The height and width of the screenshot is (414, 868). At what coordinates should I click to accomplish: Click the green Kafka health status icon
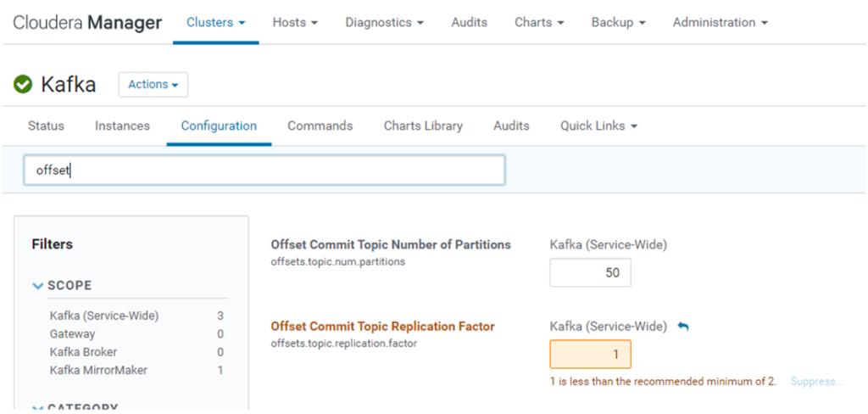(x=23, y=84)
